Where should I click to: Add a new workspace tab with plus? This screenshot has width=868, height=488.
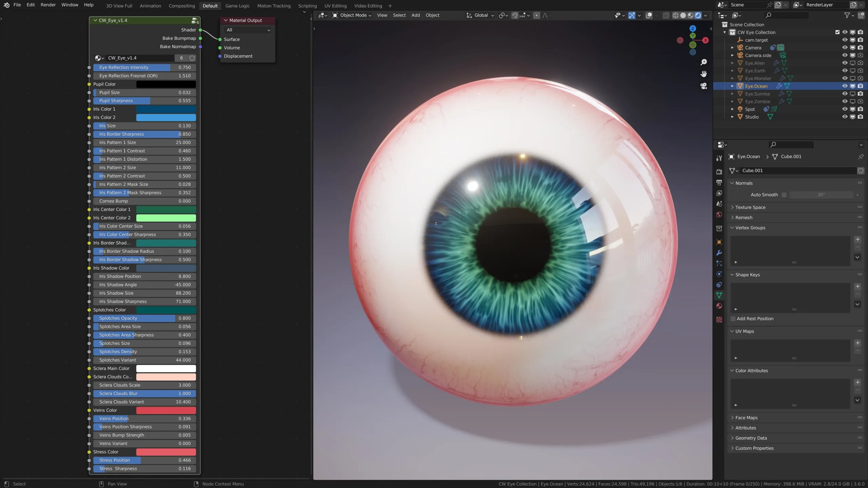[x=390, y=6]
